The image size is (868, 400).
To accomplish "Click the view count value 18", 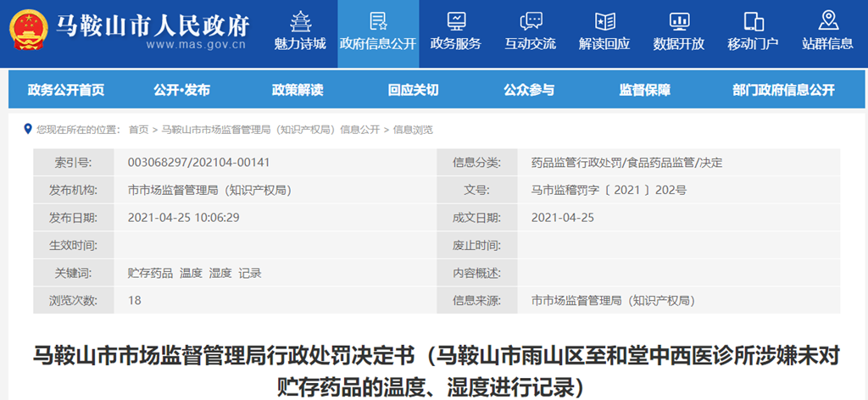I will (x=134, y=300).
